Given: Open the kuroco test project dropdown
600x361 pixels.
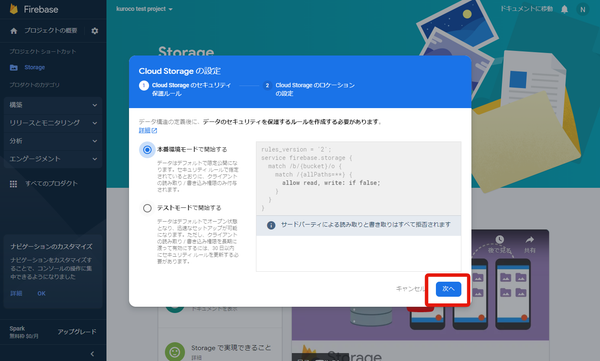Looking at the screenshot, I should pyautogui.click(x=144, y=9).
